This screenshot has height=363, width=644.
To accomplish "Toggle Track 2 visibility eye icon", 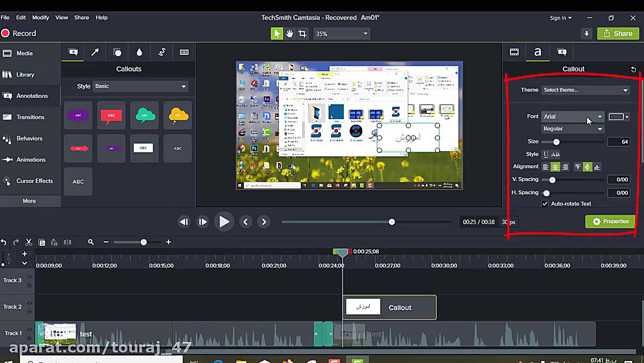I will point(30,303).
